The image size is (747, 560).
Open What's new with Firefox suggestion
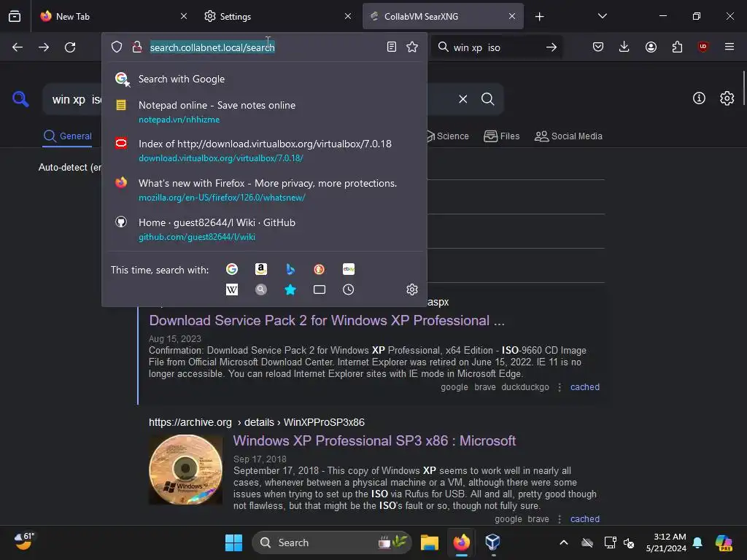tap(264, 190)
